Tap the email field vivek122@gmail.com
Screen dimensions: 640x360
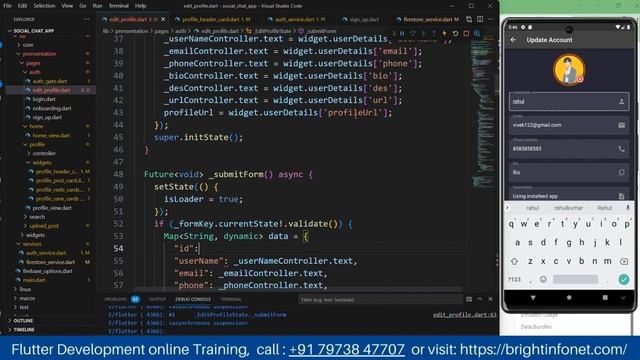pyautogui.click(x=569, y=125)
